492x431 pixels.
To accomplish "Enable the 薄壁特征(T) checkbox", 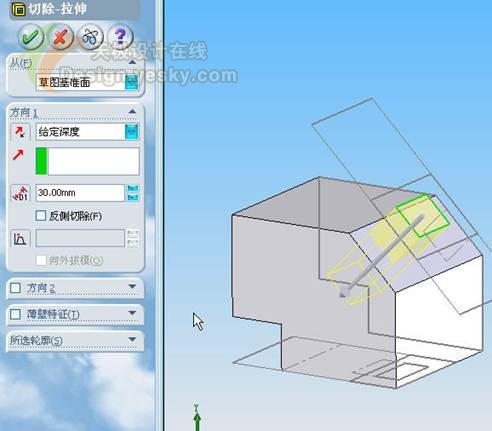I will point(15,314).
